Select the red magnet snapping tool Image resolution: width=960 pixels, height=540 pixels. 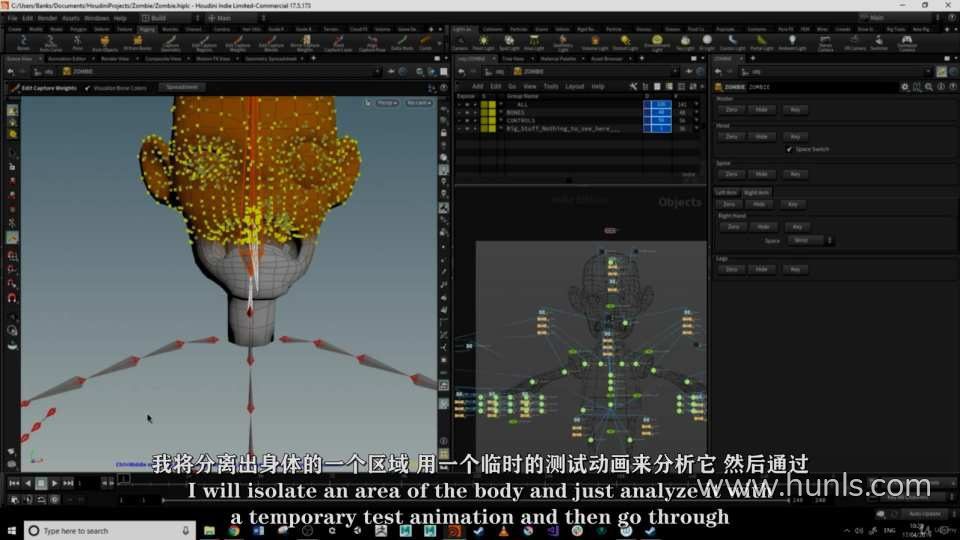coord(12,298)
